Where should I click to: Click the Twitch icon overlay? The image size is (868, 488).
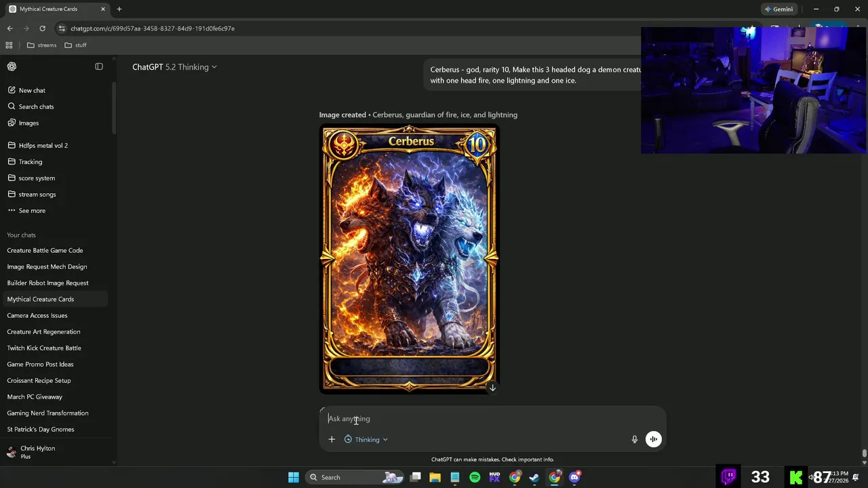[729, 476]
